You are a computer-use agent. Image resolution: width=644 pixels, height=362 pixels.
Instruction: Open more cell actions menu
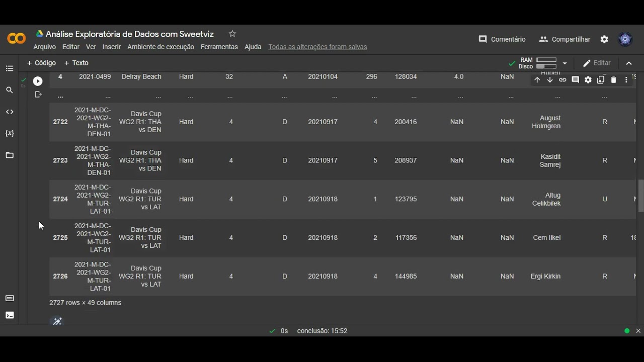pyautogui.click(x=626, y=80)
